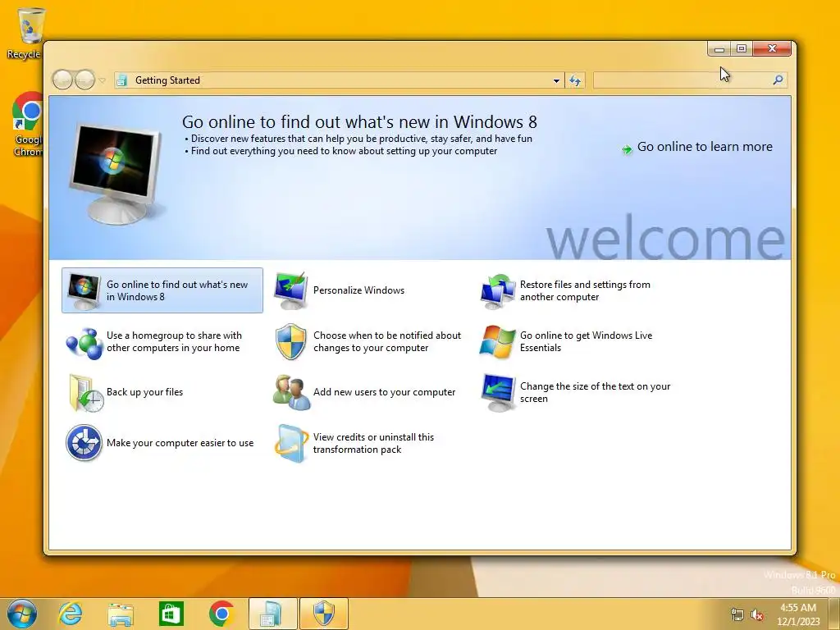Open 'Go online to learn more' link
This screenshot has width=840, height=630.
(x=705, y=147)
